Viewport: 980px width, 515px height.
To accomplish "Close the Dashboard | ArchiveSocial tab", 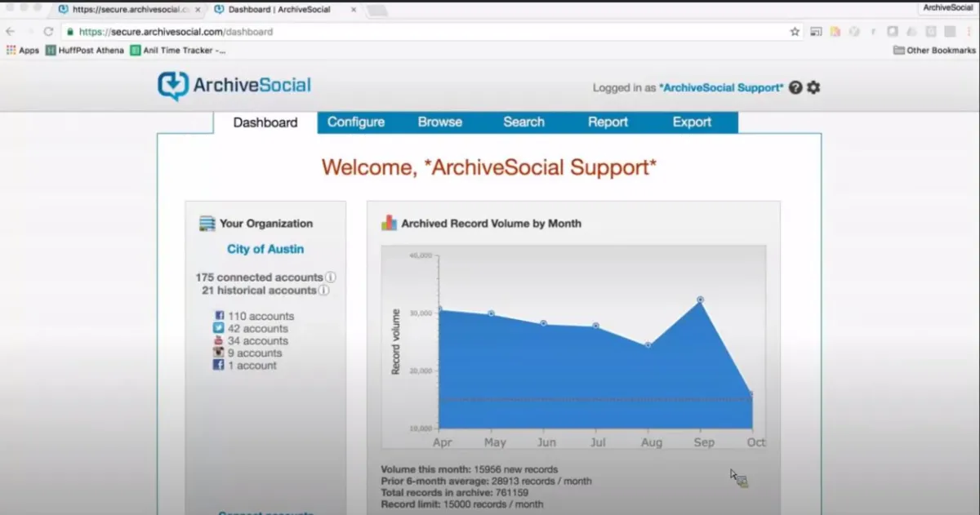I will (354, 10).
